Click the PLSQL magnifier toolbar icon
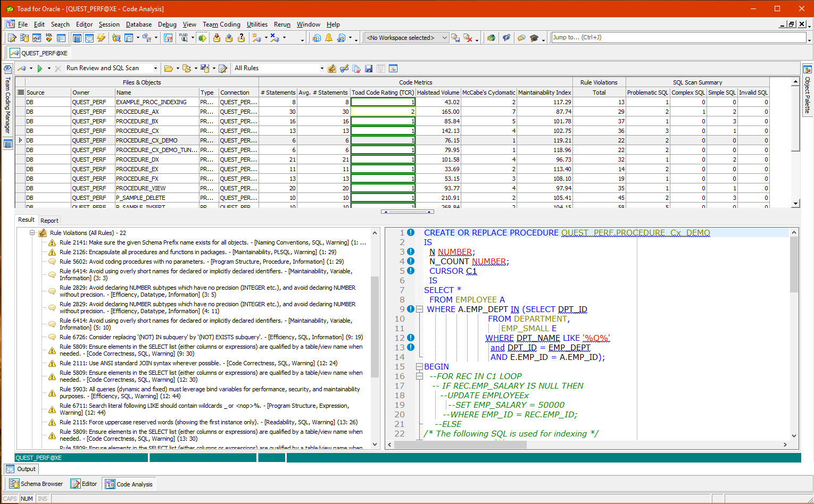Viewport: 814px width, 504px height. click(x=184, y=38)
